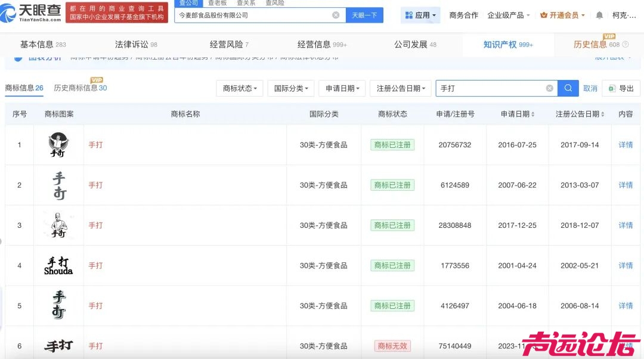Click the red fund-institution banner
This screenshot has height=359, width=644.
117,13
